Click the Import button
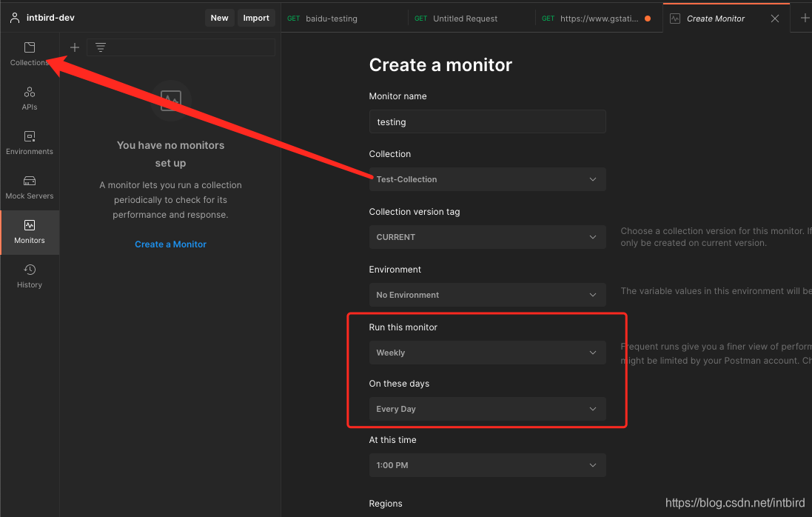The height and width of the screenshot is (517, 812). point(256,18)
